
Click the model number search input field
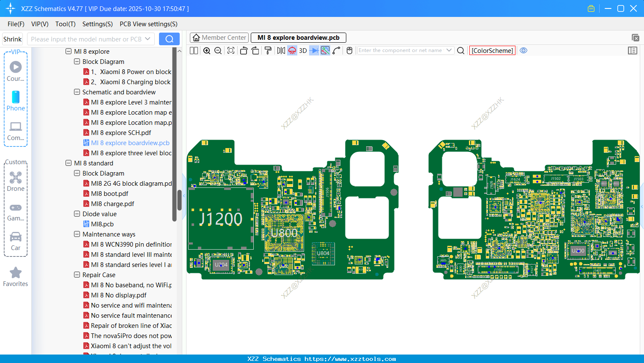[86, 39]
